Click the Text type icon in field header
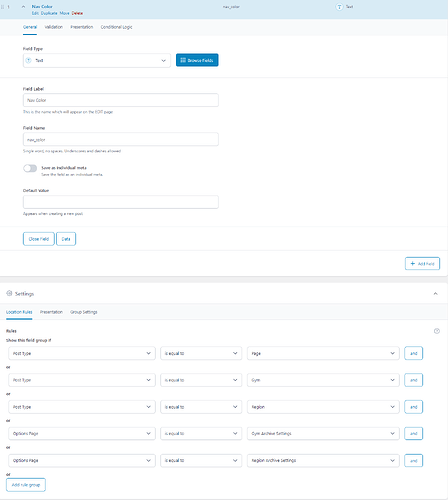Screen dimensions: 448x500 tap(339, 7)
